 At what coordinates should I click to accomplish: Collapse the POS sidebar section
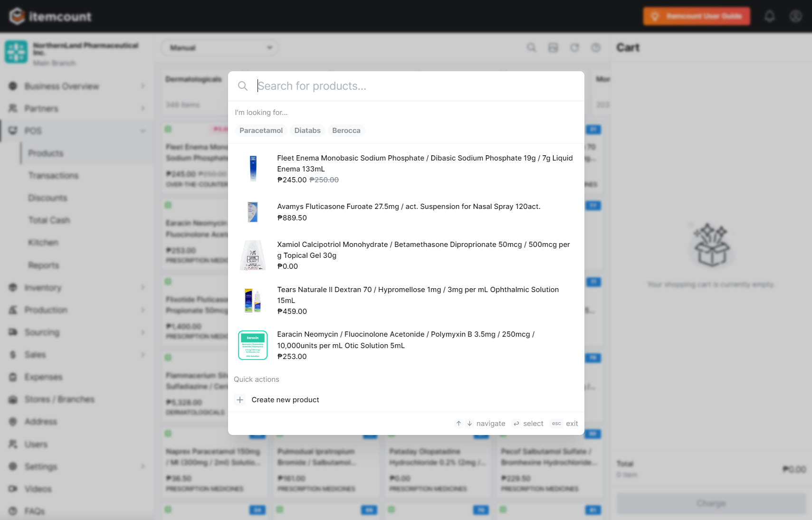click(x=77, y=131)
